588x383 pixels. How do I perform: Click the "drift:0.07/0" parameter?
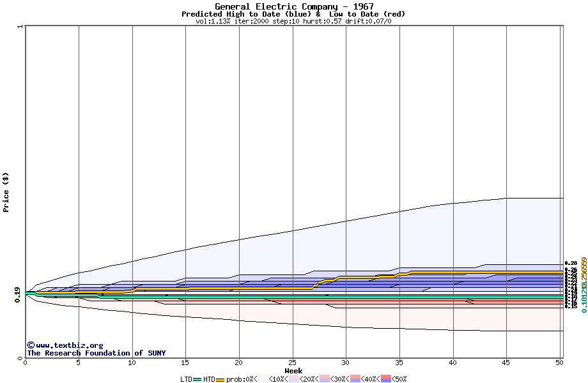coord(369,21)
